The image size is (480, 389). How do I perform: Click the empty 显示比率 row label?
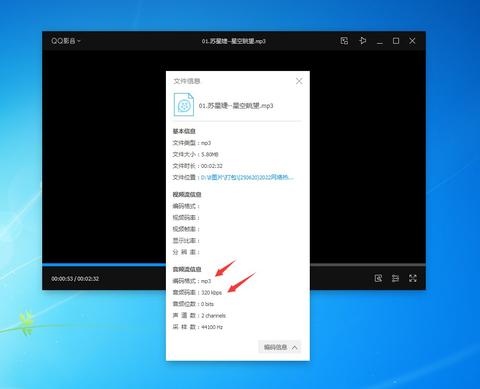click(186, 241)
